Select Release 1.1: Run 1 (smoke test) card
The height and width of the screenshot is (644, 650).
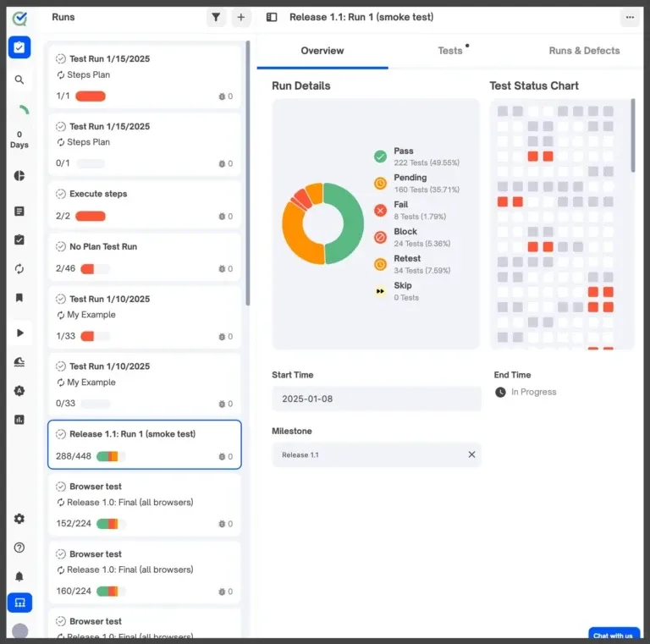tap(144, 444)
